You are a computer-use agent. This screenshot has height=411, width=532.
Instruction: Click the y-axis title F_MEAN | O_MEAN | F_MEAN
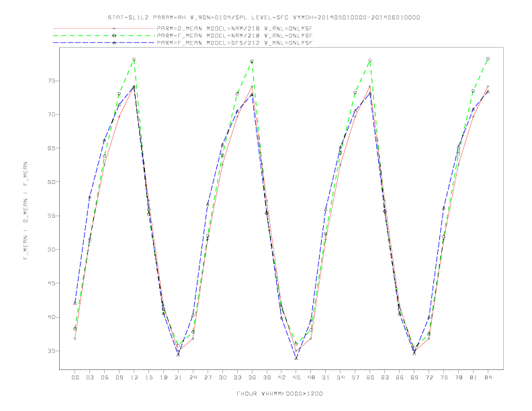(x=26, y=211)
